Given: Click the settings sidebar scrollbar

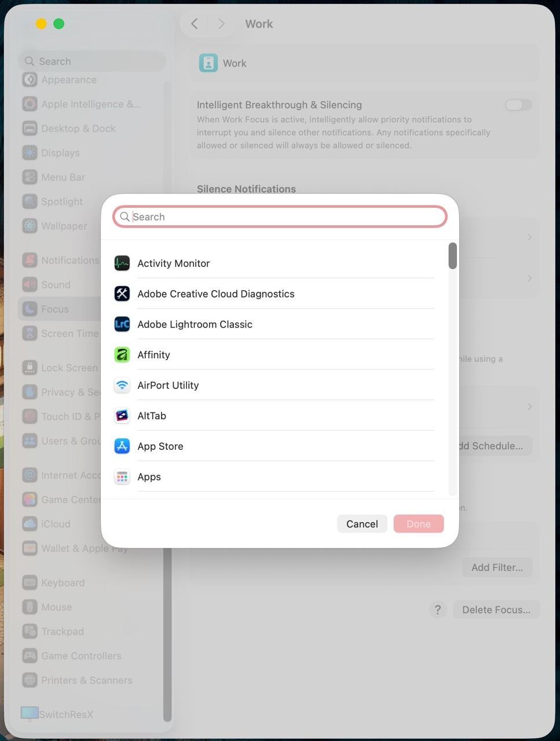Looking at the screenshot, I should pos(167,634).
